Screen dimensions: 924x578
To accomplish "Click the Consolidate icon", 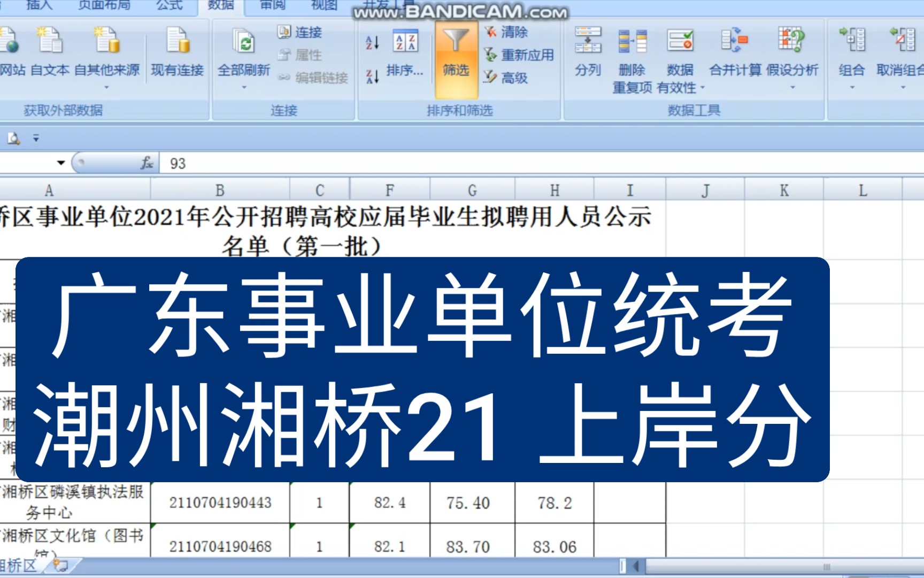I will pos(735,40).
